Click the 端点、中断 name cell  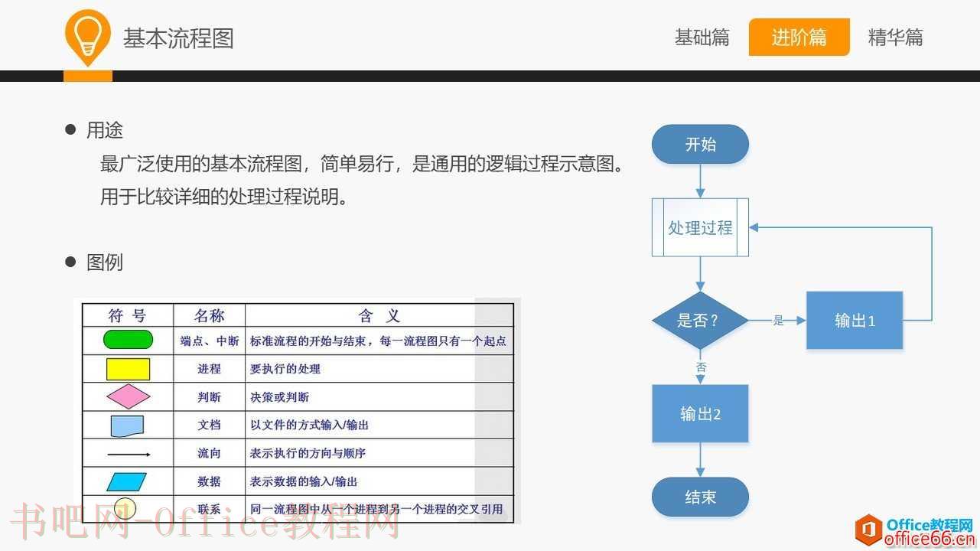pyautogui.click(x=210, y=341)
